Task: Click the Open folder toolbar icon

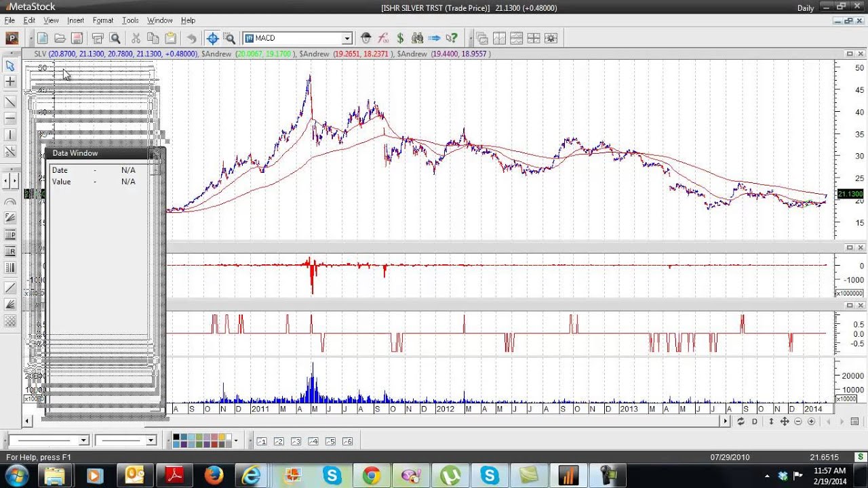Action: point(60,39)
